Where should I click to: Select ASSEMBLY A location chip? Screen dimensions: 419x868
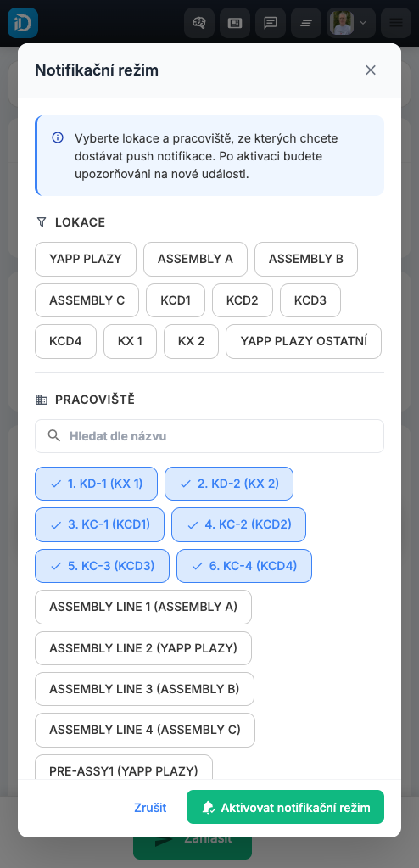coord(195,259)
